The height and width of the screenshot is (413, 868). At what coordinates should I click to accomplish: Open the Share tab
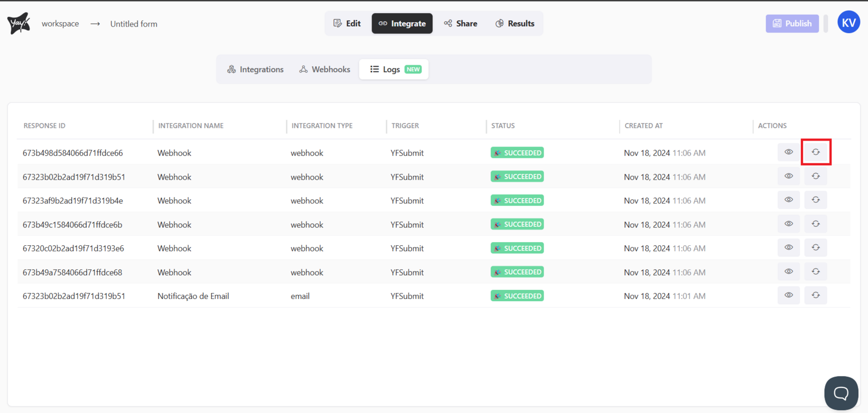[x=461, y=23]
